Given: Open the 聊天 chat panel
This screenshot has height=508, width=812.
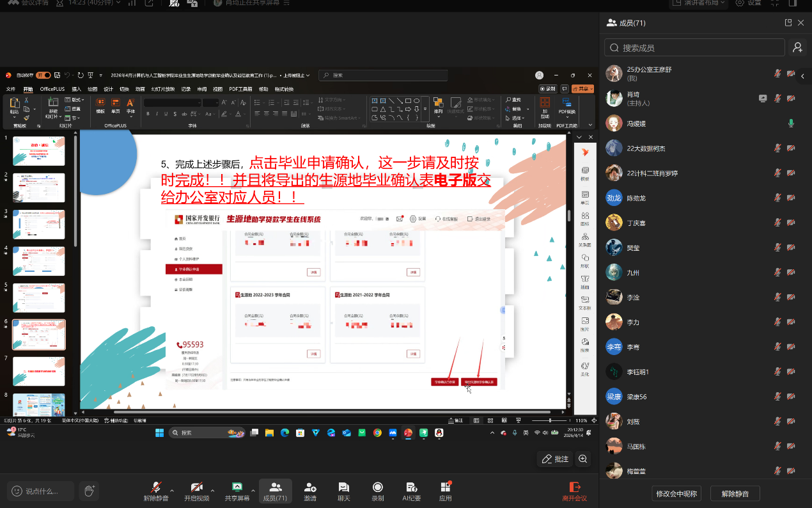Looking at the screenshot, I should tap(344, 491).
